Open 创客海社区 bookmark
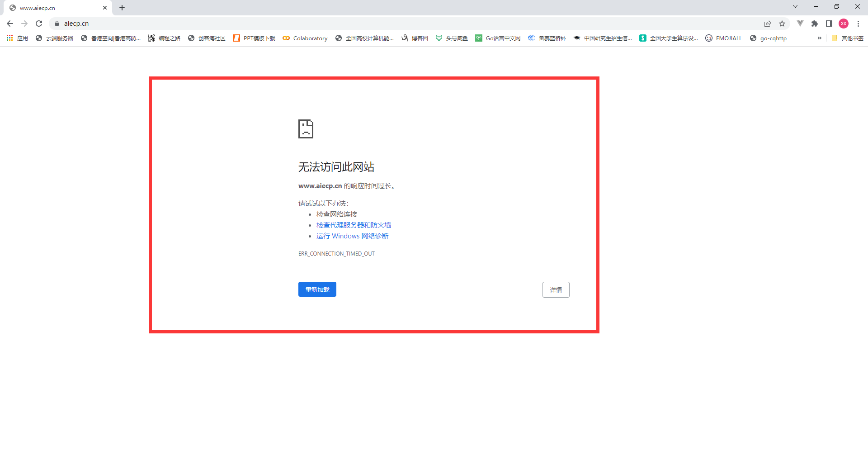The image size is (868, 470). coord(207,38)
